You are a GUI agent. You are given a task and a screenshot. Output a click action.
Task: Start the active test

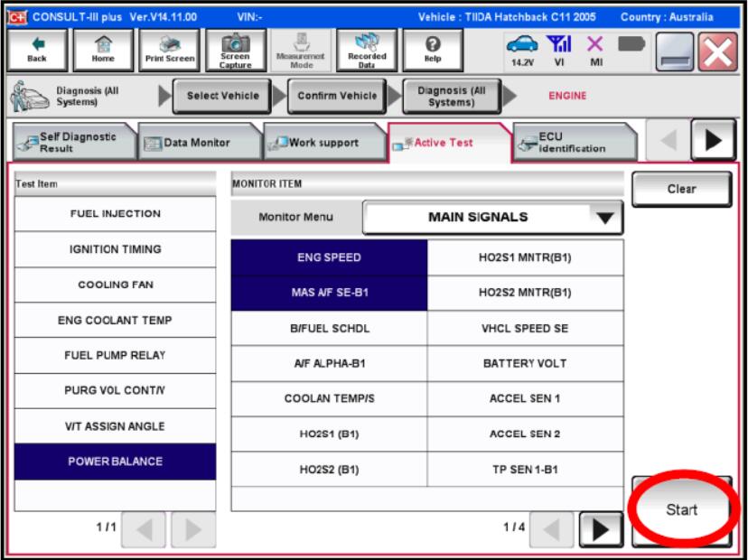(x=682, y=510)
